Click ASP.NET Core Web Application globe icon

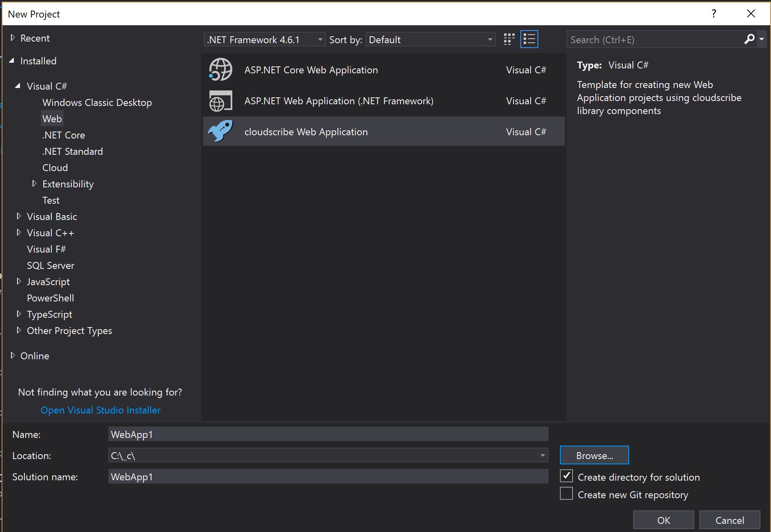coord(220,70)
